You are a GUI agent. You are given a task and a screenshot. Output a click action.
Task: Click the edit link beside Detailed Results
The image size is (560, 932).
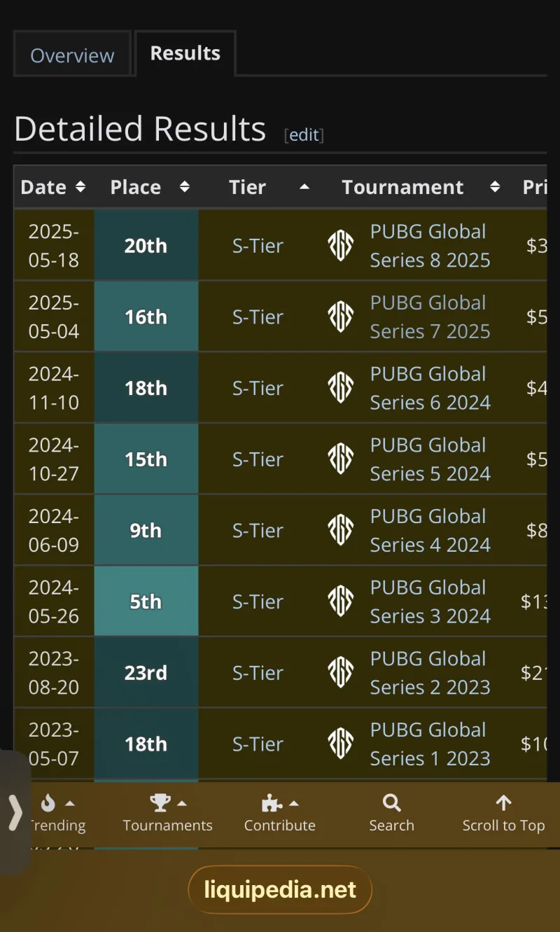pos(304,134)
